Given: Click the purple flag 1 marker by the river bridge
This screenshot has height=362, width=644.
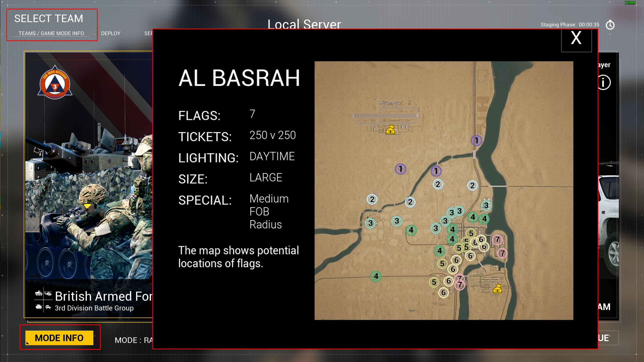Looking at the screenshot, I should (x=476, y=140).
